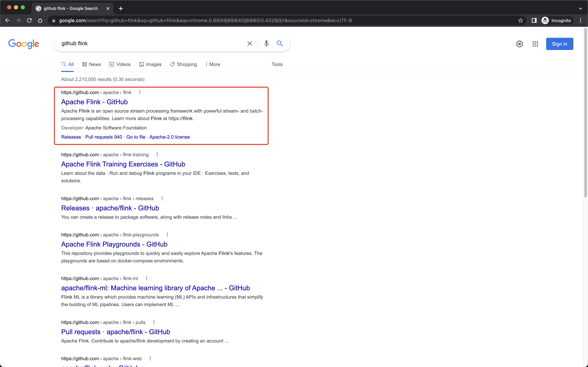The width and height of the screenshot is (588, 367).
Task: Open Releases · apache/flink - GitHub result
Action: click(x=110, y=208)
